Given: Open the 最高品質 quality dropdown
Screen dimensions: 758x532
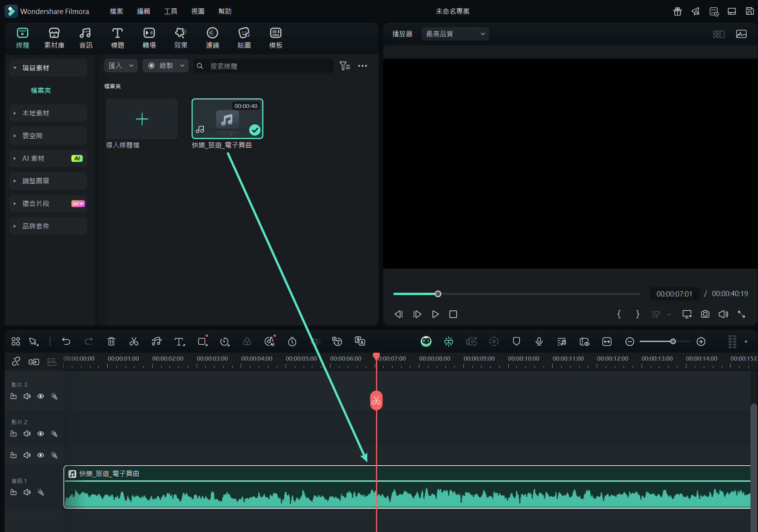Looking at the screenshot, I should 455,34.
